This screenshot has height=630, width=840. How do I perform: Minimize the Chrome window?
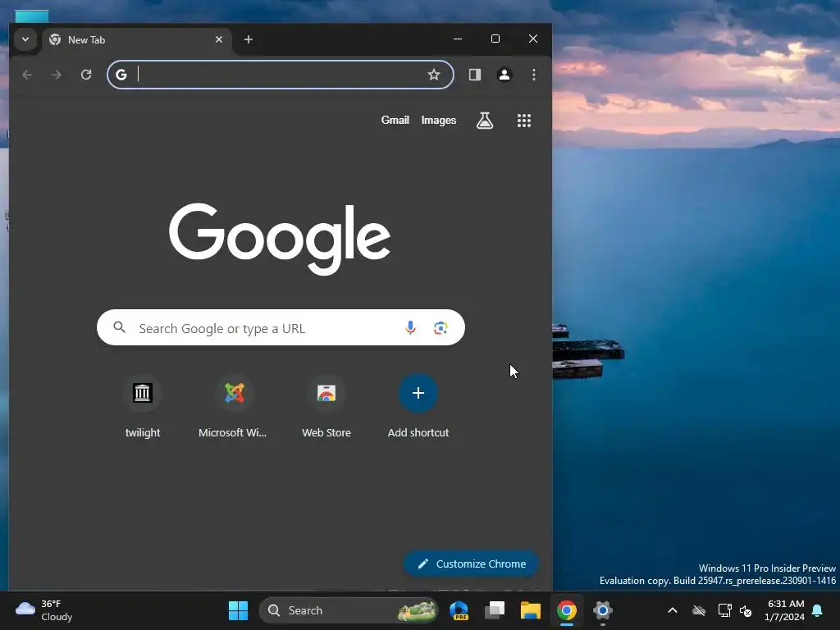click(458, 39)
